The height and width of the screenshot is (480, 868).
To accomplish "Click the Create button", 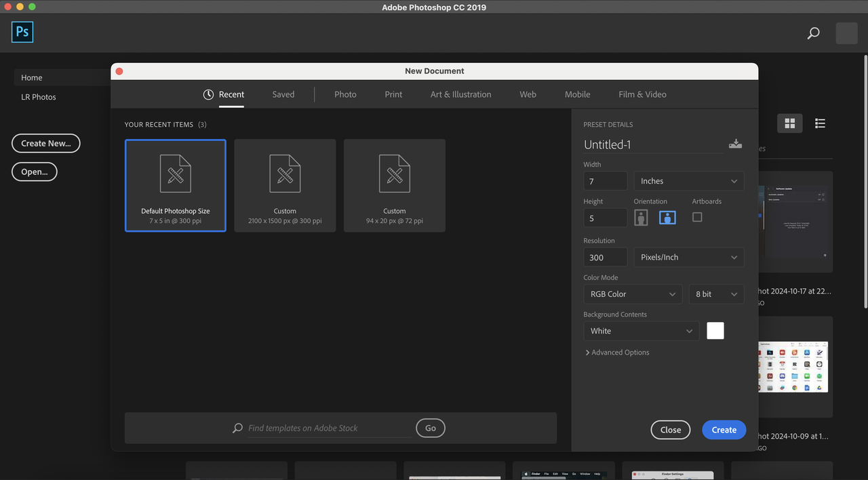I will [724, 430].
